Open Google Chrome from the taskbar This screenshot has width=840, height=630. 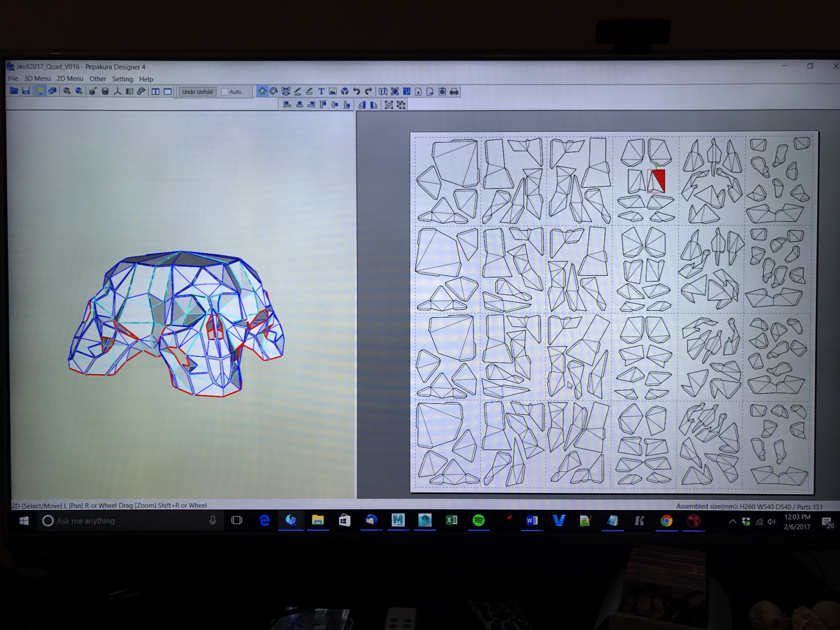pyautogui.click(x=666, y=521)
